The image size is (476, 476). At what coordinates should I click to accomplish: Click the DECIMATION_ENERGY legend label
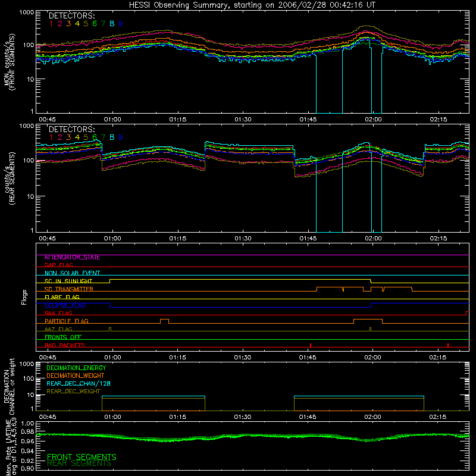pos(76,368)
